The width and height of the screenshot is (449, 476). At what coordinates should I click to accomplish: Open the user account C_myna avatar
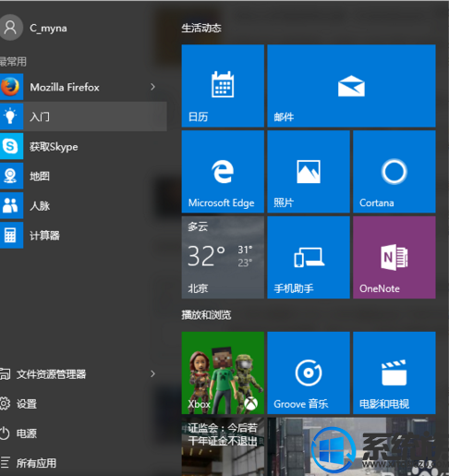click(10, 28)
